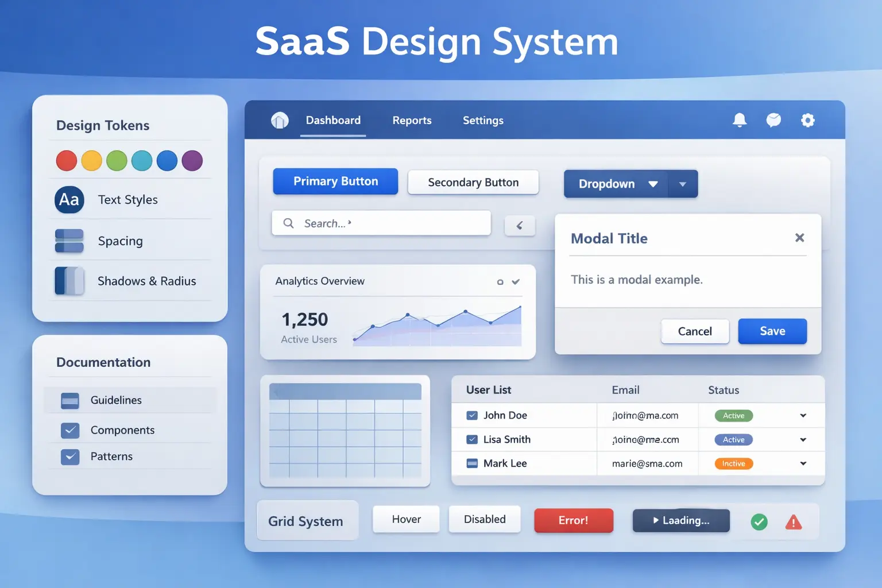Select the purple Design Tokens swatch
882x588 pixels.
tap(192, 161)
